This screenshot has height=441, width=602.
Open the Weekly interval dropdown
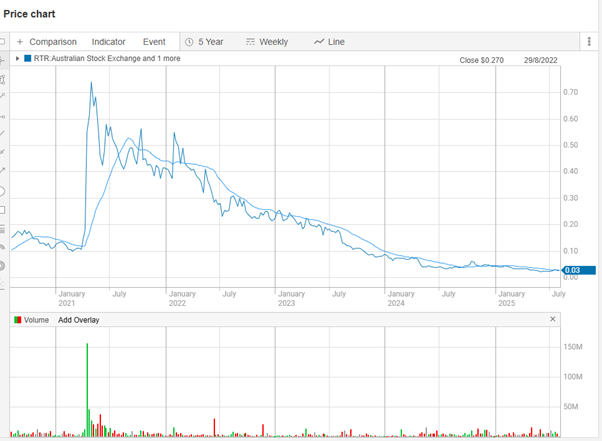tap(273, 42)
